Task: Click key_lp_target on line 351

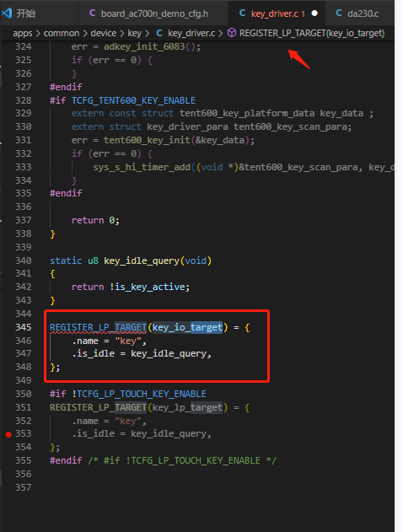Action: pos(188,407)
